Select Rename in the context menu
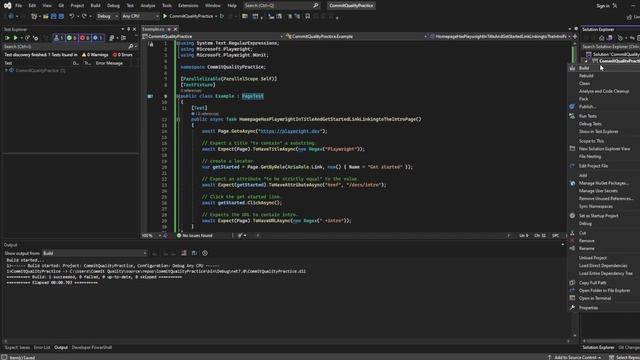The width and height of the screenshot is (640, 360). (x=587, y=249)
